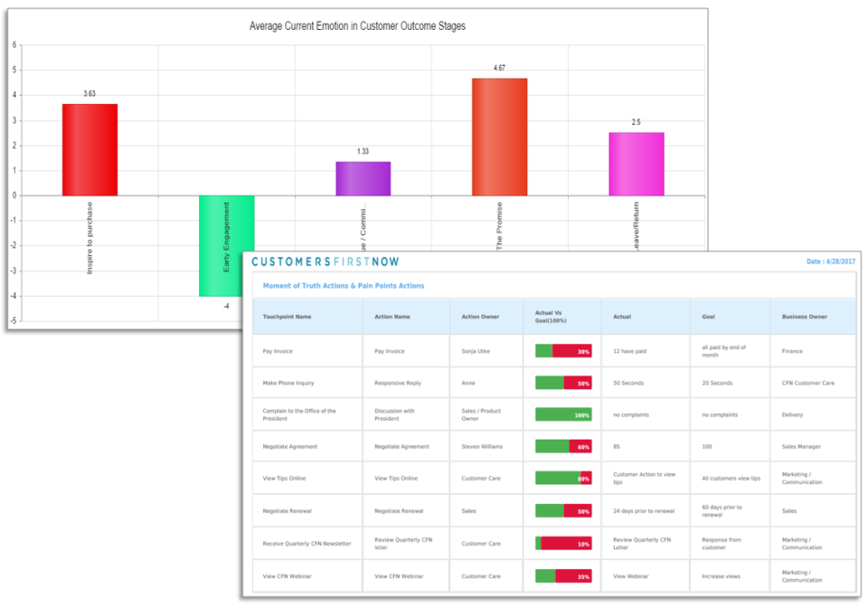The height and width of the screenshot is (609, 868).
Task: Click the Sonja Utke action owner cell
Action: pyautogui.click(x=475, y=351)
